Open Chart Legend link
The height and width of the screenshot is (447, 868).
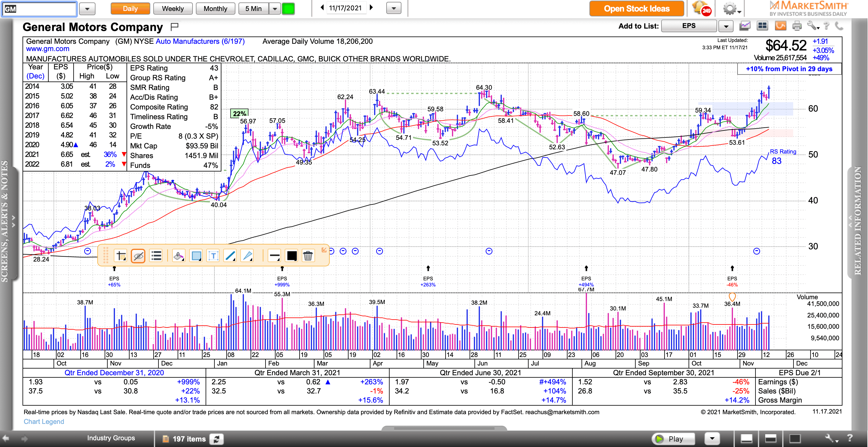point(44,421)
